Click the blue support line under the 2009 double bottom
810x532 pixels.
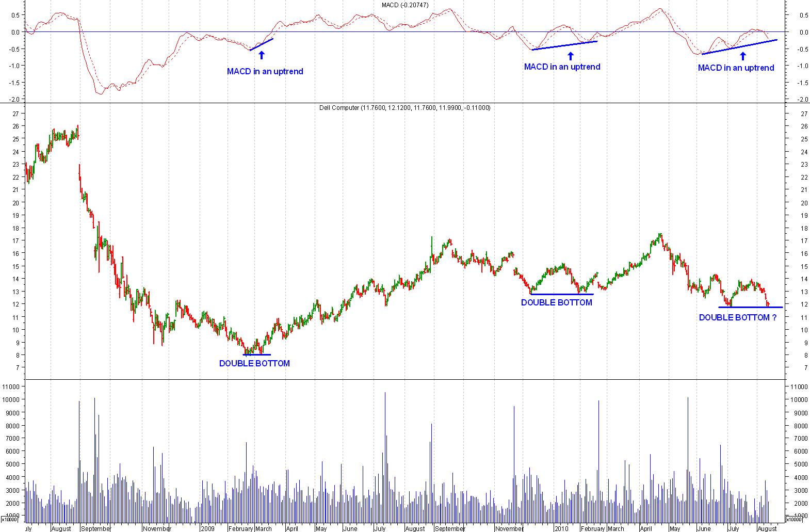257,354
